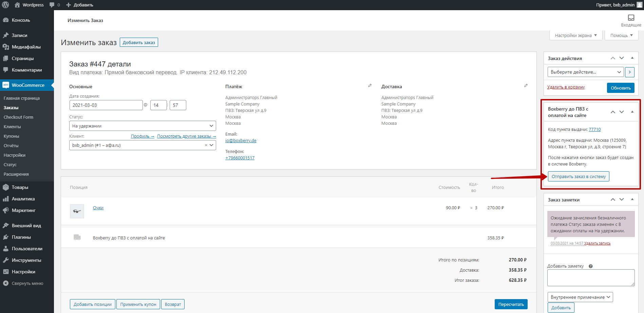Click the help question mark next to Добавить заметку
This screenshot has height=313, width=644.
[x=591, y=266]
